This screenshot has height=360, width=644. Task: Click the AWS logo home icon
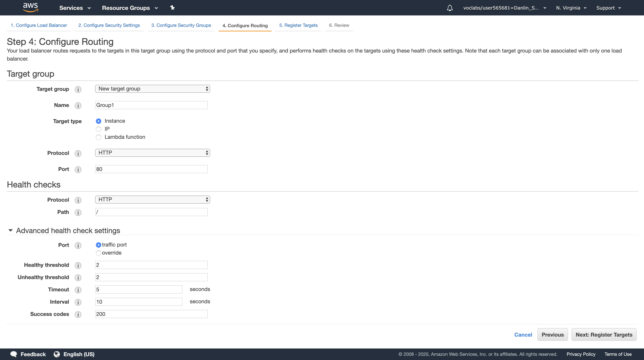[x=30, y=7]
